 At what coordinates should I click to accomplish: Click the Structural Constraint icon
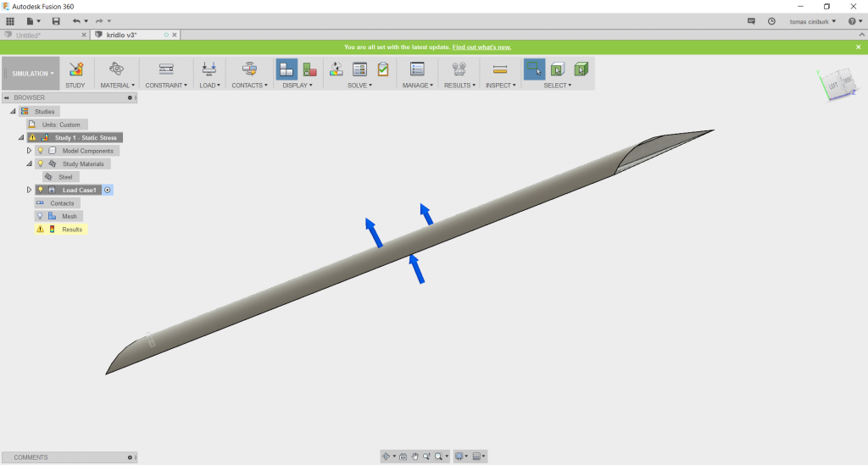pyautogui.click(x=165, y=69)
